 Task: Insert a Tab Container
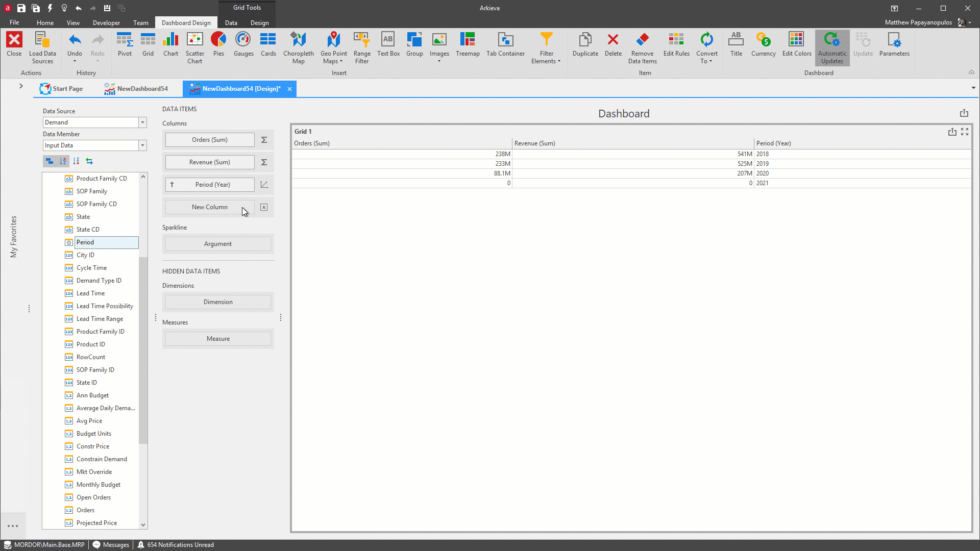[x=505, y=44]
